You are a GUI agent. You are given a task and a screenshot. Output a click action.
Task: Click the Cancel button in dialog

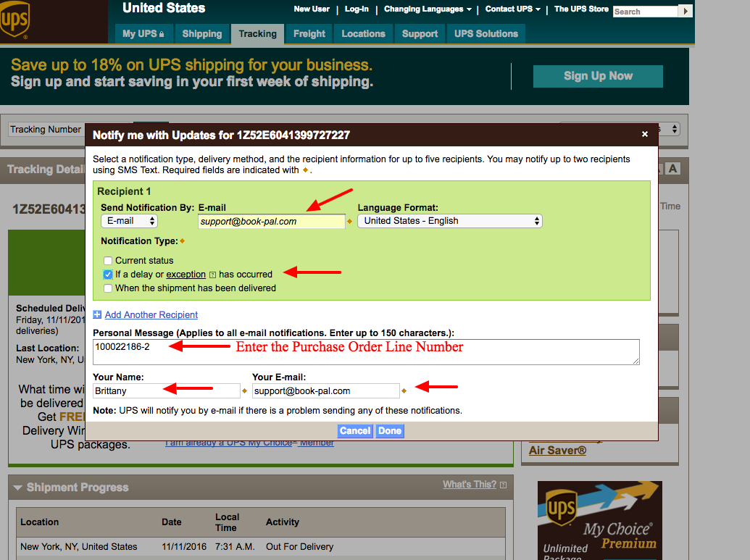(x=355, y=431)
